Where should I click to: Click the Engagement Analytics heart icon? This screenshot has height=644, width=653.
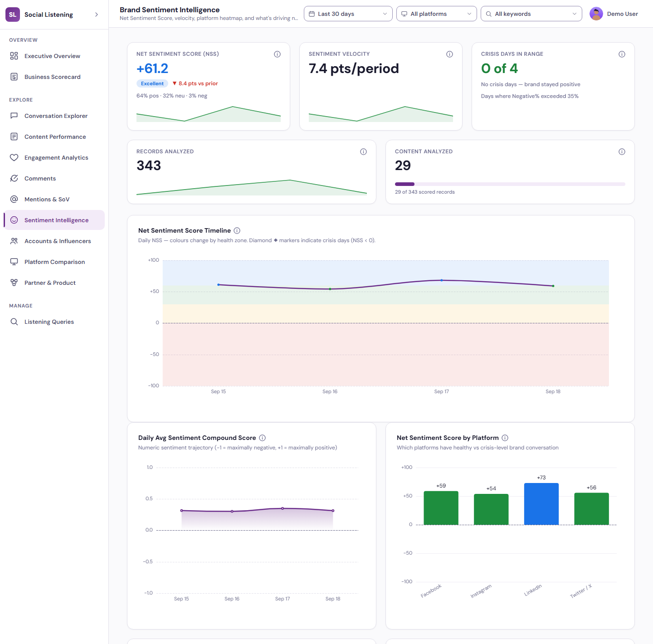[x=14, y=158]
